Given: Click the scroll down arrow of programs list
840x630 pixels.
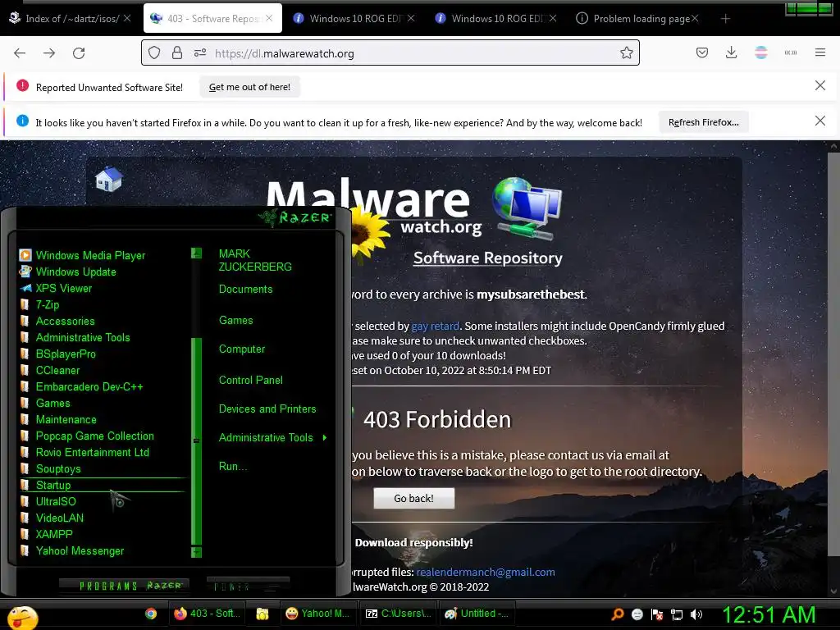Looking at the screenshot, I should (197, 552).
